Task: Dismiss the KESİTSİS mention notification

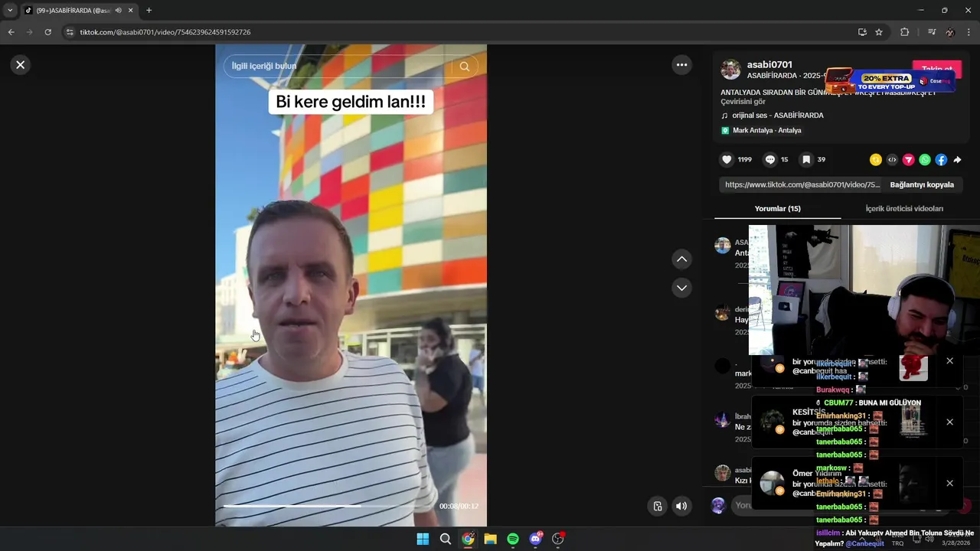Action: 949,422
